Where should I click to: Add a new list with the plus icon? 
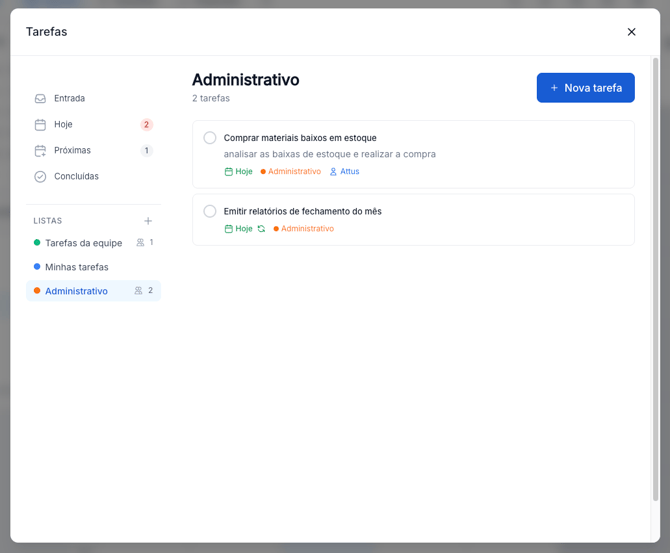[148, 221]
